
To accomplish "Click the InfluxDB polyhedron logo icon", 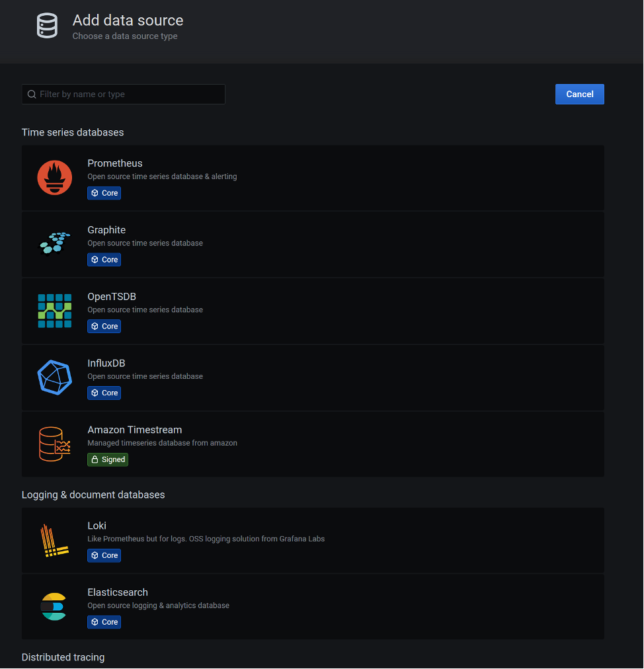I will click(x=55, y=377).
